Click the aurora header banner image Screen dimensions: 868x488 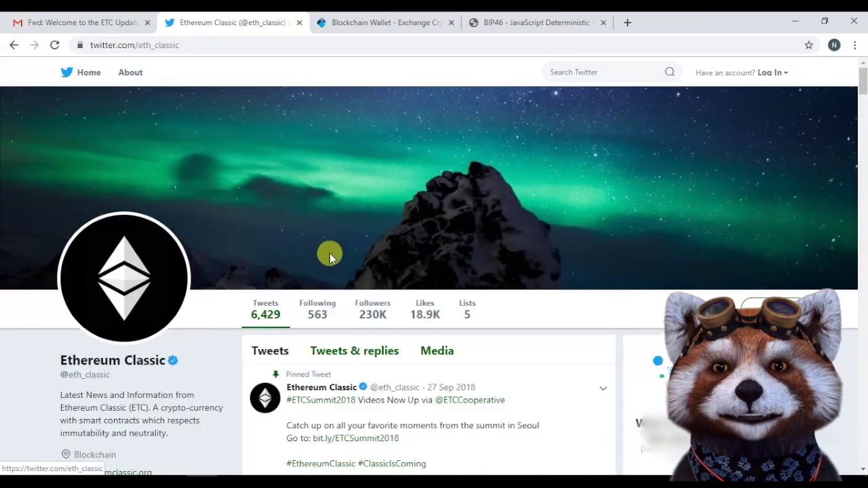(x=429, y=188)
